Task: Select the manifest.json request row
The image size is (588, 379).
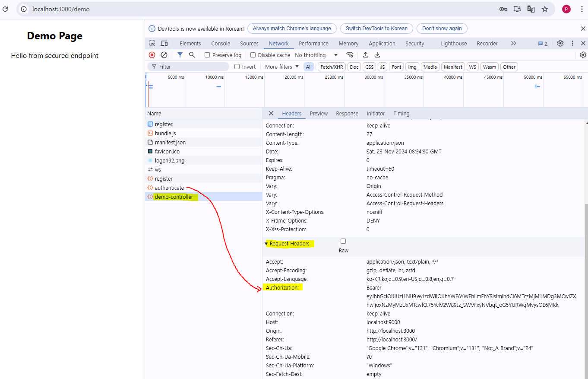Action: coord(204,142)
